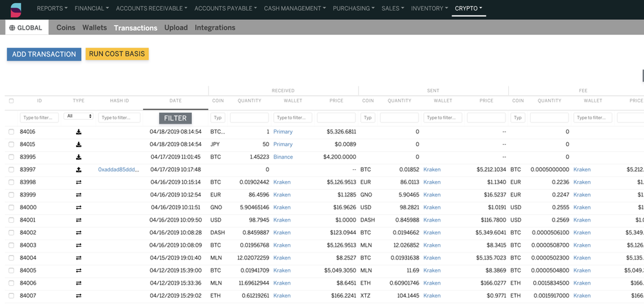Click the swap icon for transaction 84003
The height and width of the screenshot is (304, 644).
(x=79, y=245)
